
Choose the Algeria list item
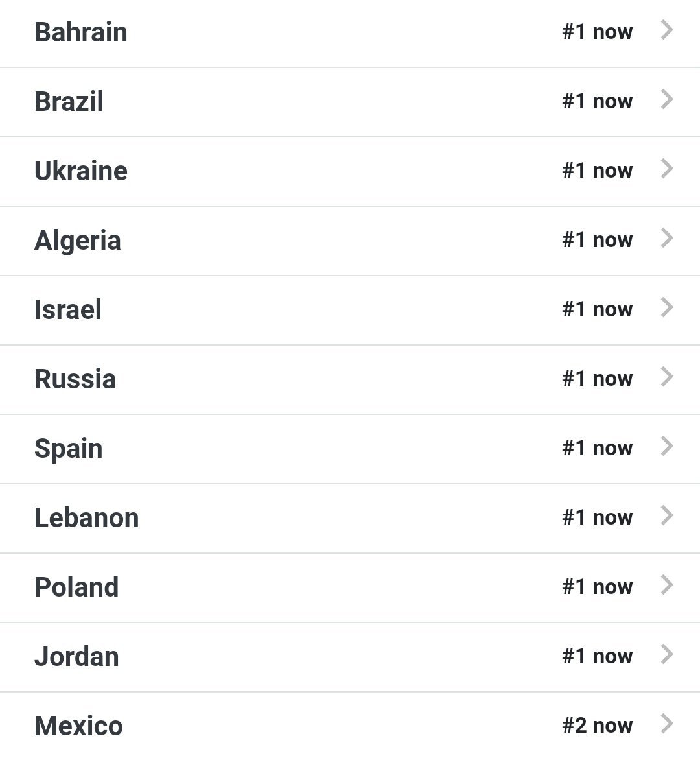click(77, 241)
